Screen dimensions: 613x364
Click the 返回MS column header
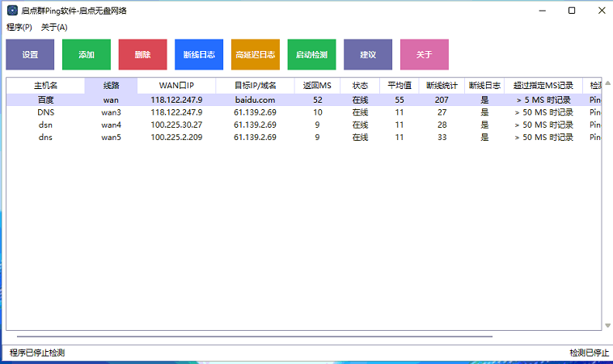[317, 86]
